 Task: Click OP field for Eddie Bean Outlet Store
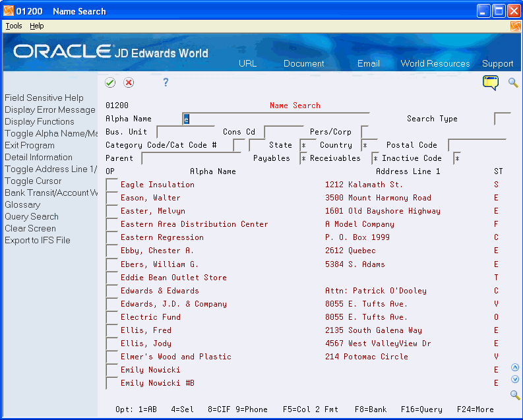(x=111, y=278)
